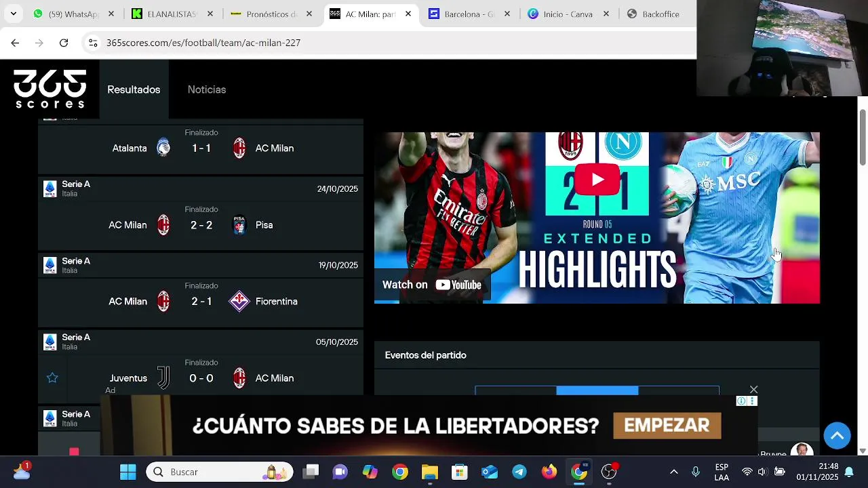Open the 2 - 1 Fiorentina match score

coord(201,302)
